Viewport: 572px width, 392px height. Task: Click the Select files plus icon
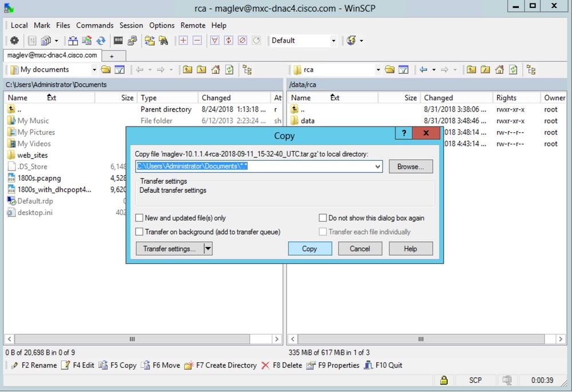183,41
